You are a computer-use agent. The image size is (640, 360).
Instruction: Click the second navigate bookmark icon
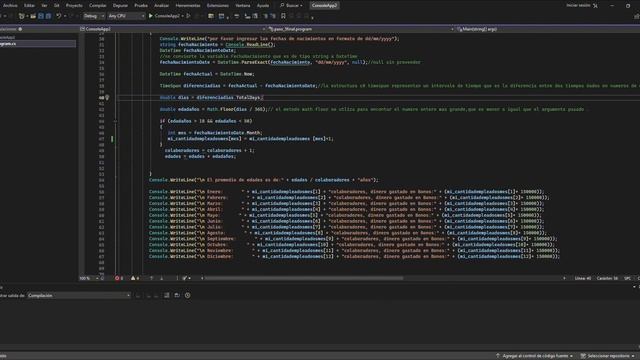[x=273, y=16]
